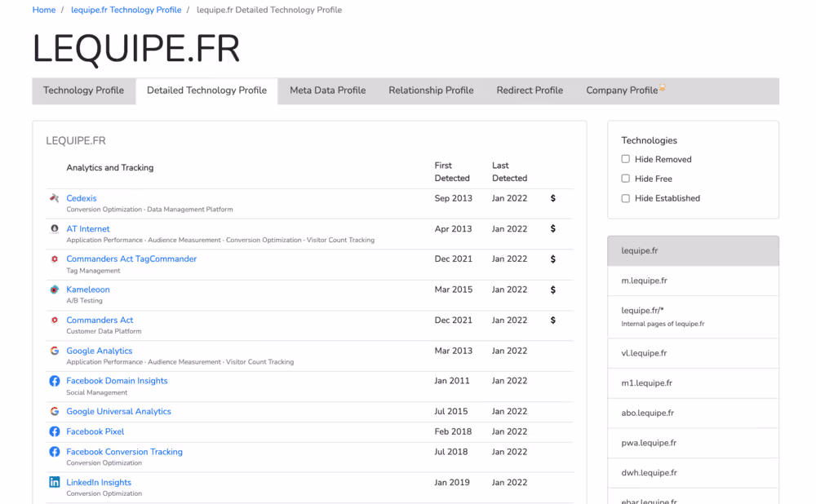
Task: Open Facebook Domain Insights link
Action: point(117,381)
